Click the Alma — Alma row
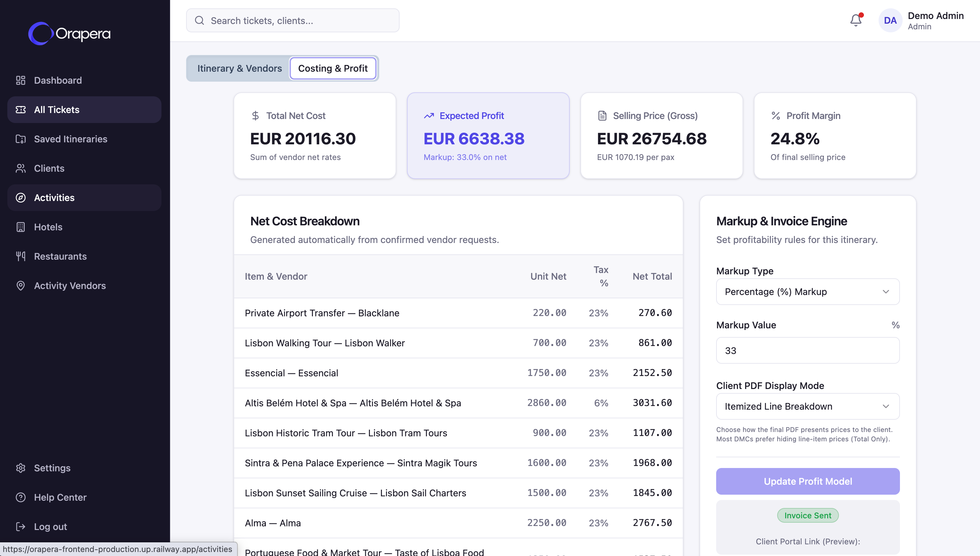 pos(458,523)
